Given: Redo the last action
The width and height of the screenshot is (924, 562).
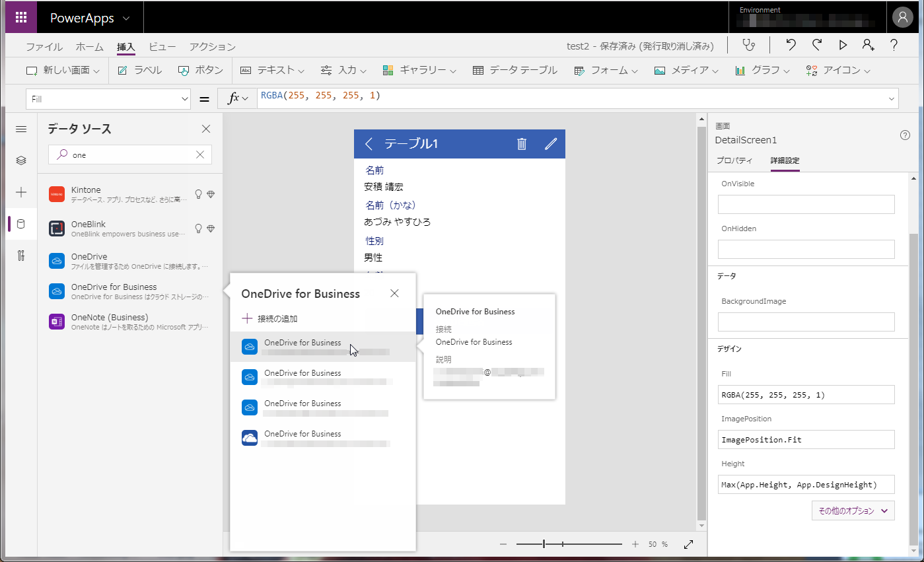Looking at the screenshot, I should coord(817,45).
